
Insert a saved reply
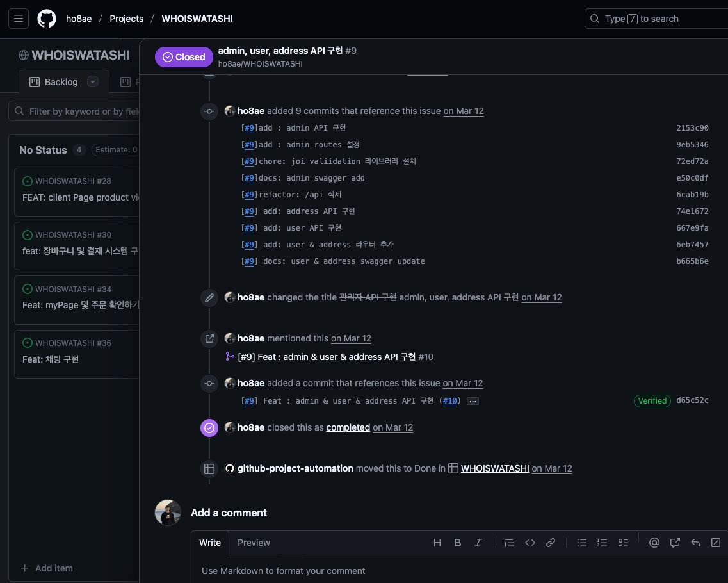coord(695,543)
